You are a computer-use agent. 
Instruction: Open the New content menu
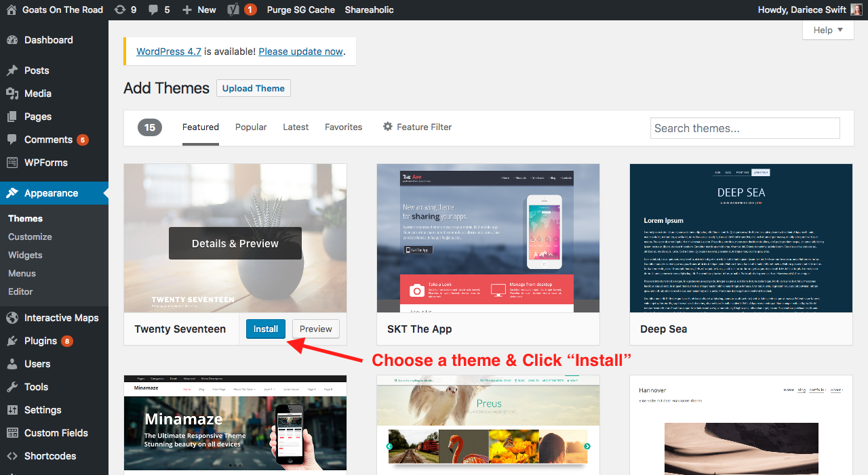click(199, 9)
